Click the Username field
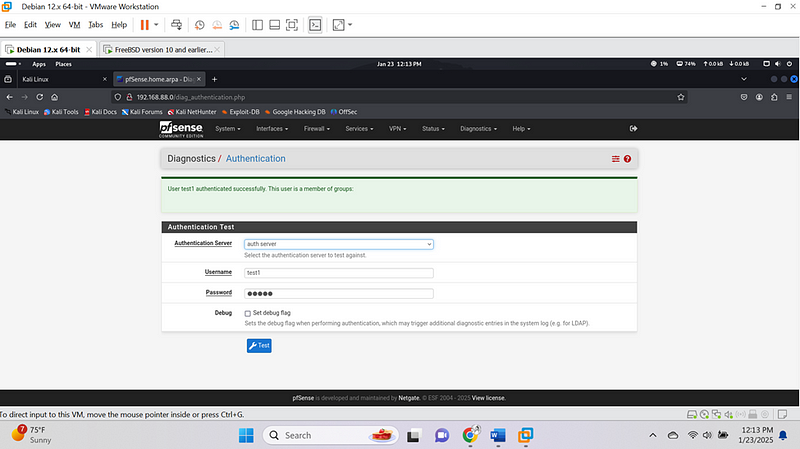The height and width of the screenshot is (449, 800). pyautogui.click(x=339, y=273)
